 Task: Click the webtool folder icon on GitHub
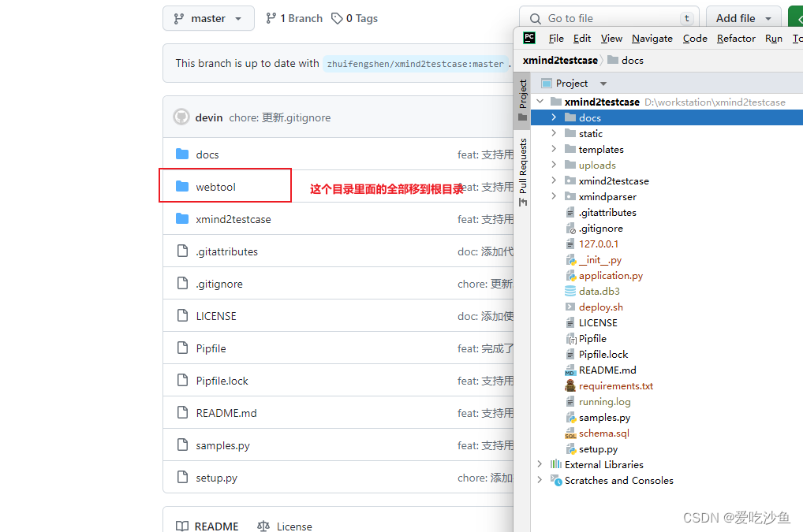coord(182,186)
